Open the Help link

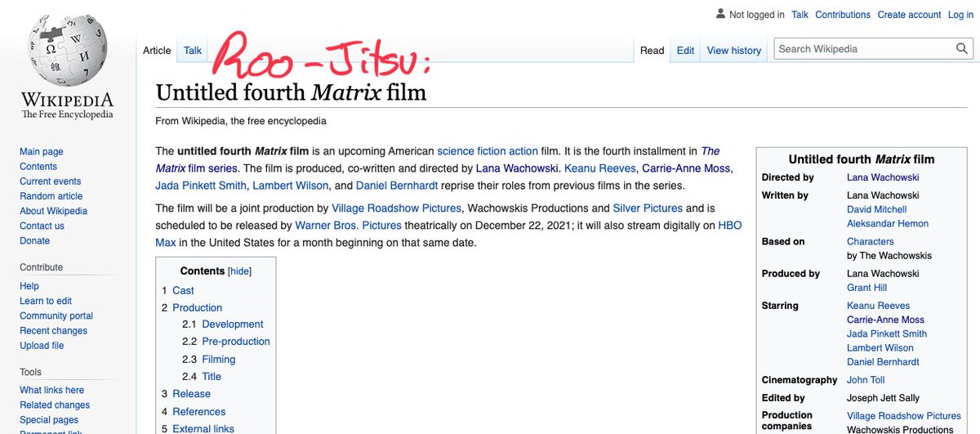click(x=29, y=286)
